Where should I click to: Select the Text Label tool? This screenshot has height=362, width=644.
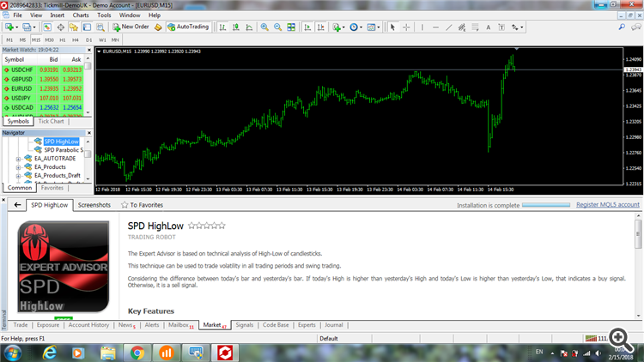[501, 27]
